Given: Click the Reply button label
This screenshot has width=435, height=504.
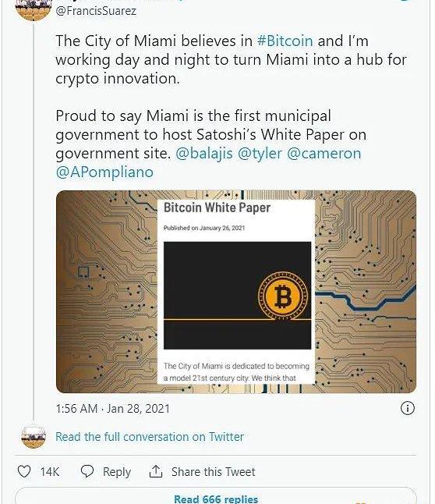Looking at the screenshot, I should click(x=117, y=472).
